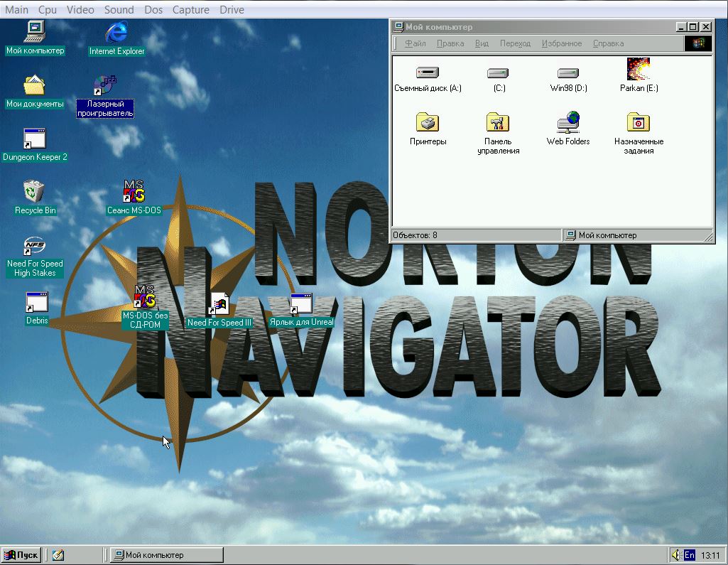This screenshot has height=565, width=728.
Task: Click the Объектов: 8 status bar text
Action: (x=415, y=235)
